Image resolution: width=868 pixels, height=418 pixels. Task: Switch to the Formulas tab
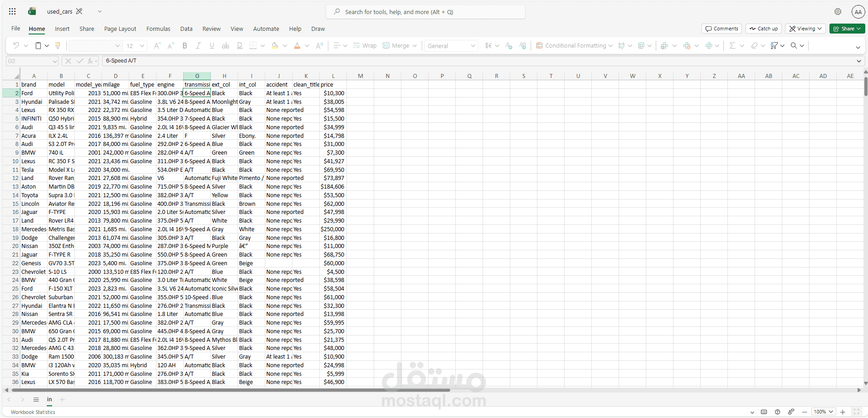pyautogui.click(x=158, y=29)
